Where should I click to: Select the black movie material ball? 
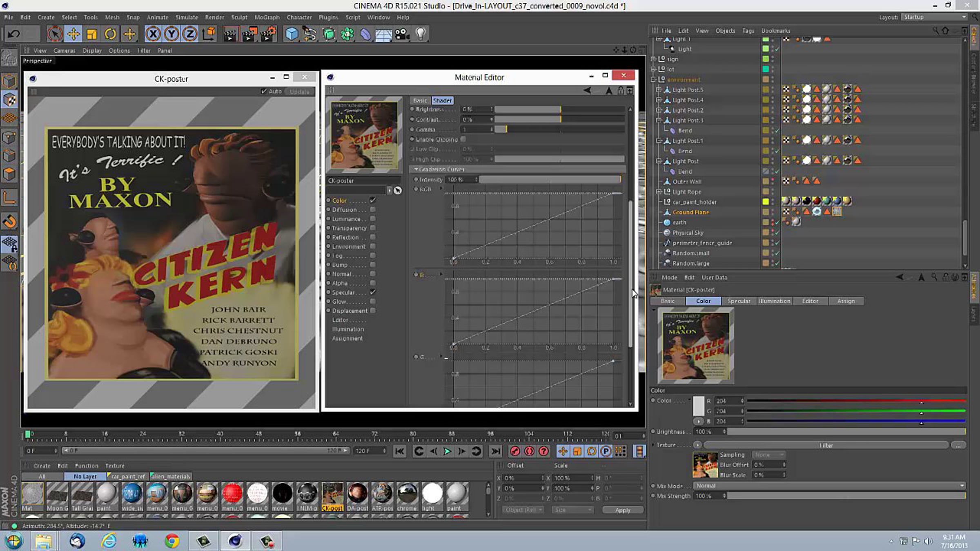click(282, 494)
